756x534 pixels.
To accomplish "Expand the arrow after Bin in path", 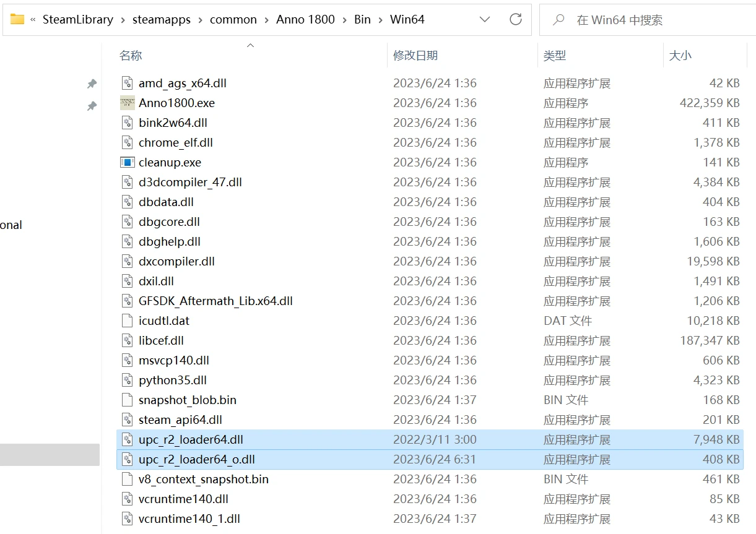I will [380, 20].
